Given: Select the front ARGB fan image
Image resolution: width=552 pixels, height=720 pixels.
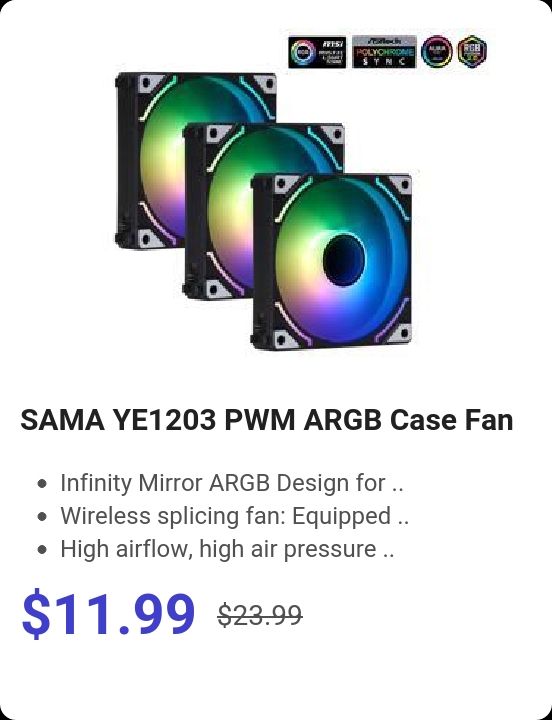Looking at the screenshot, I should click(332, 261).
